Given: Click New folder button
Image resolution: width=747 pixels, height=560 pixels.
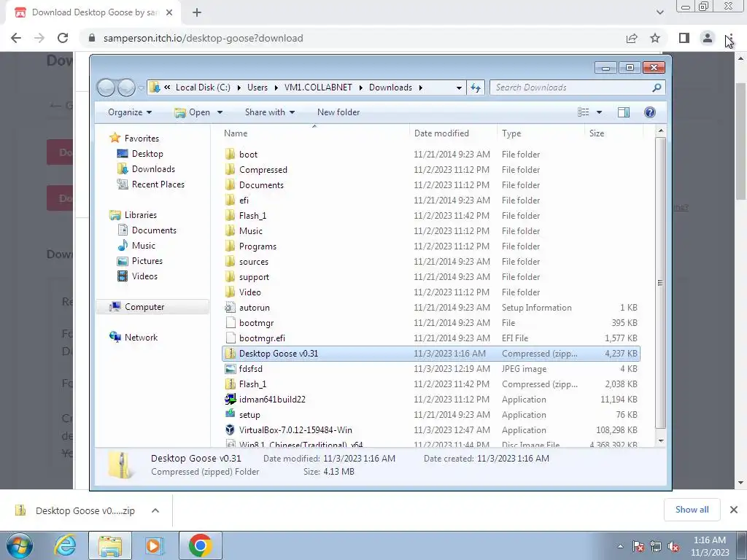Looking at the screenshot, I should click(x=338, y=112).
